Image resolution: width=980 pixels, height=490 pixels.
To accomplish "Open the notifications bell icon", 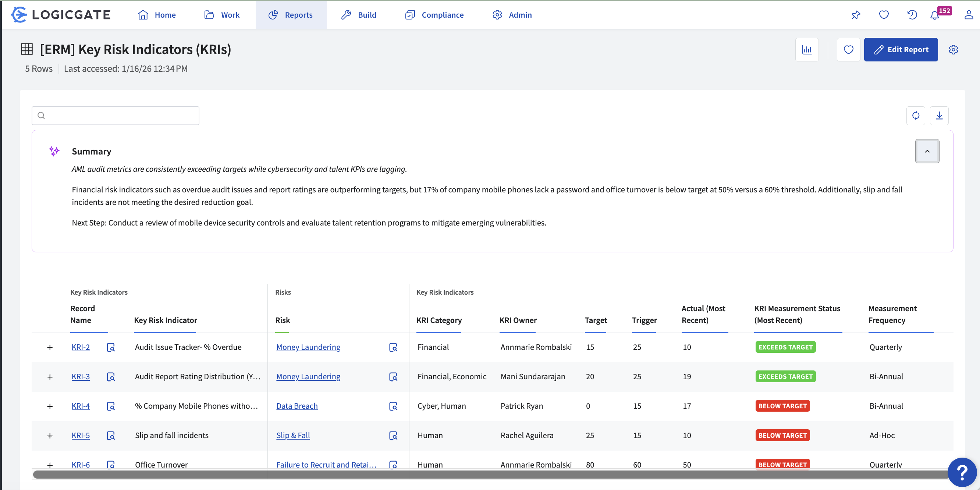I will [935, 15].
